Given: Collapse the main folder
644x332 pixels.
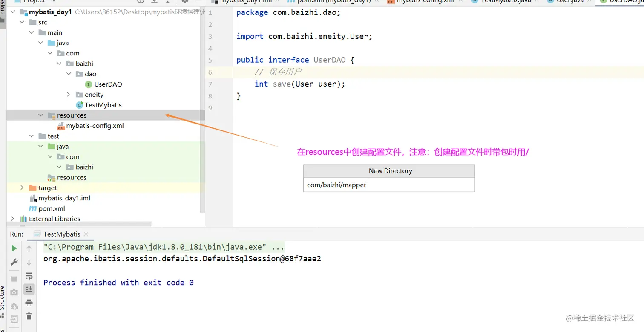Looking at the screenshot, I should tap(32, 32).
